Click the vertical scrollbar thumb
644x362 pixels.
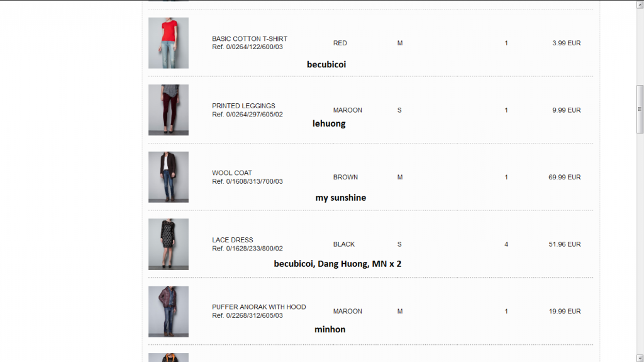tap(640, 109)
